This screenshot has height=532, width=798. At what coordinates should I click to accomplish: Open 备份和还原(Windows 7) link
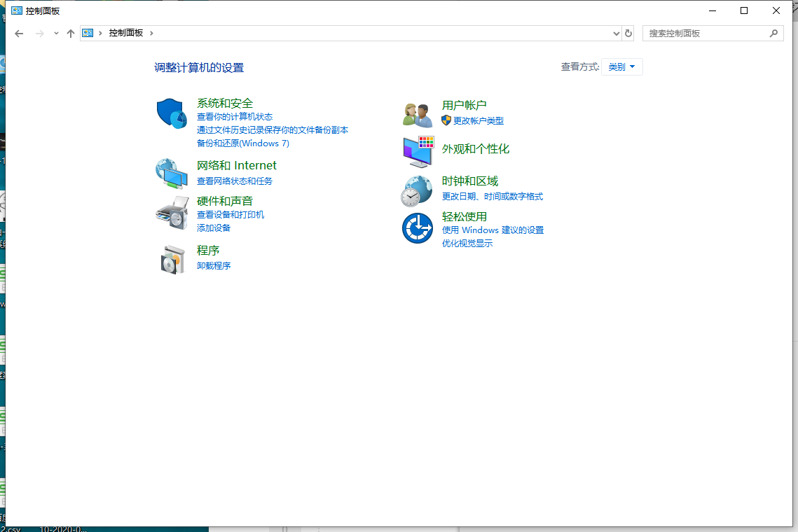pos(242,143)
